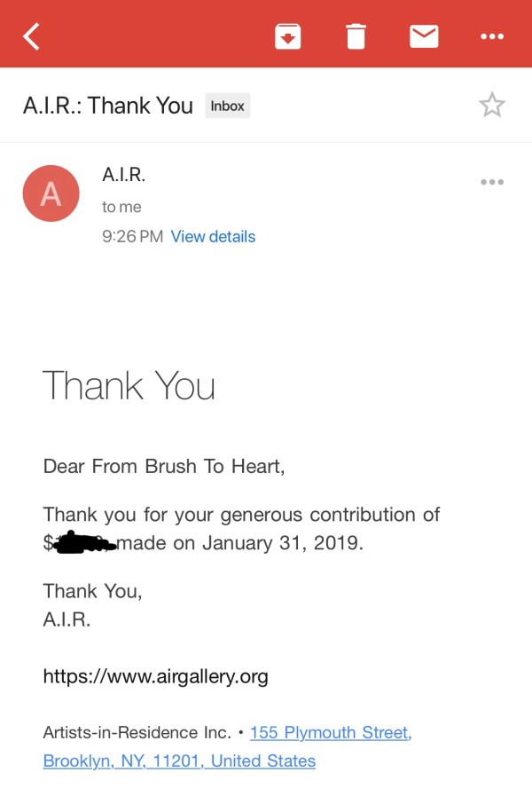This screenshot has width=532, height=812.
Task: Tap the Inbox label tag
Action: pos(227,106)
